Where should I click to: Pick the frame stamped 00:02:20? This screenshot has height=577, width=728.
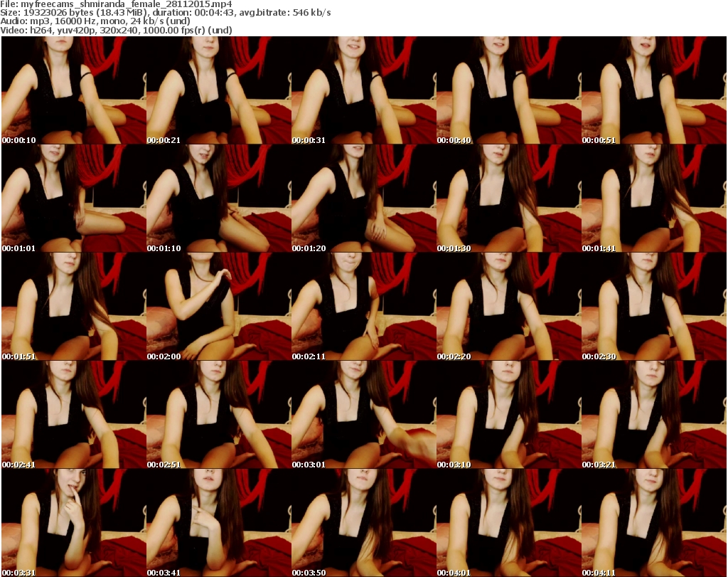click(x=509, y=307)
